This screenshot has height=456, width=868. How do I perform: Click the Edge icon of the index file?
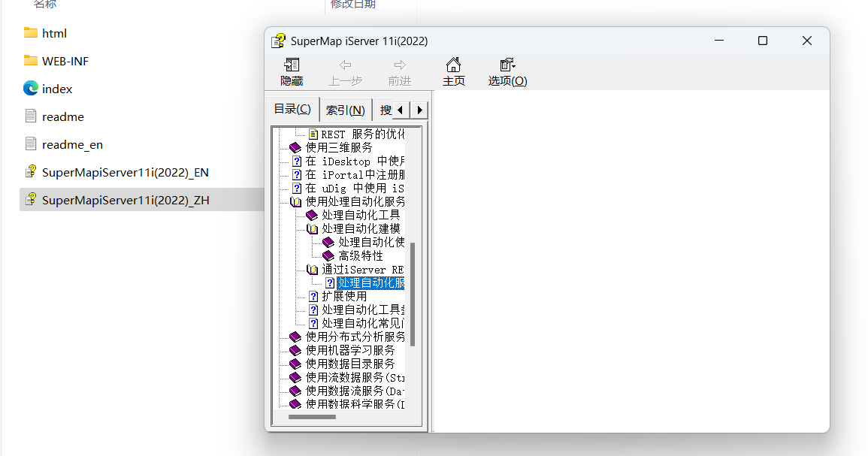pos(31,89)
